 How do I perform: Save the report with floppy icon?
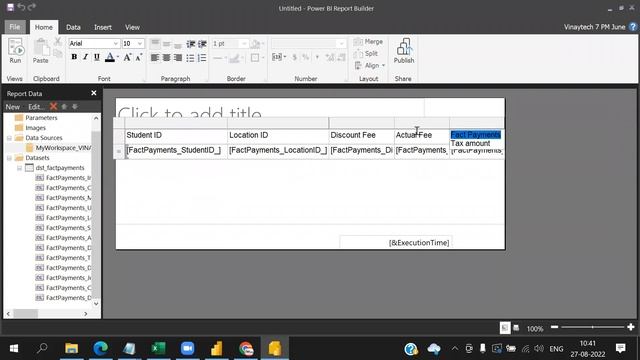coord(10,7)
